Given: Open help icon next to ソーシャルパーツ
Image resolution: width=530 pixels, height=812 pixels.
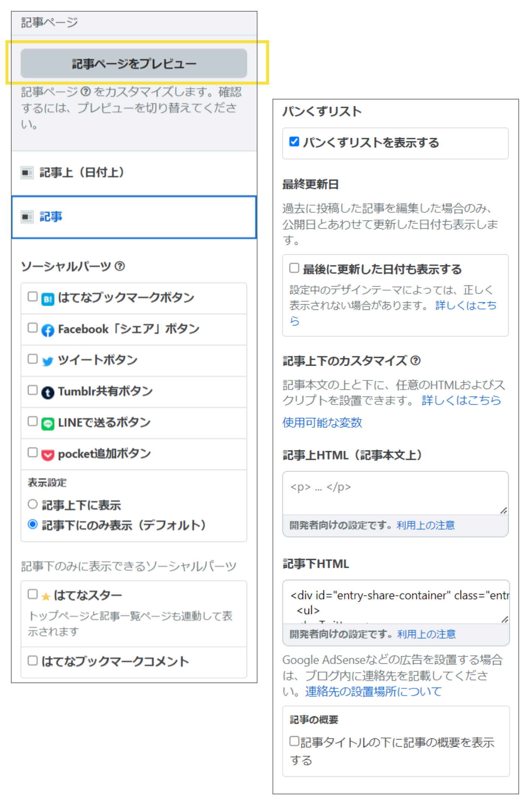Looking at the screenshot, I should point(120,266).
